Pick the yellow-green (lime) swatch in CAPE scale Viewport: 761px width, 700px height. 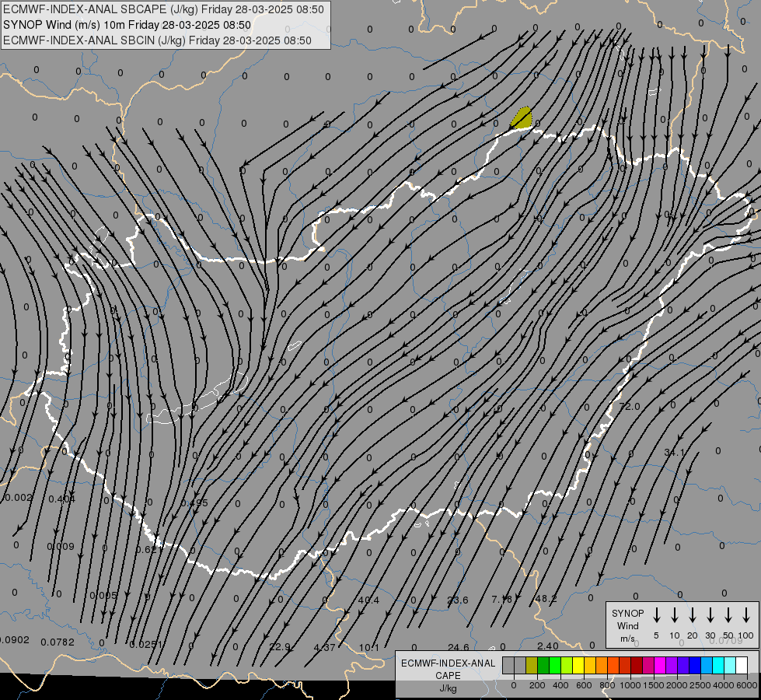click(x=567, y=666)
